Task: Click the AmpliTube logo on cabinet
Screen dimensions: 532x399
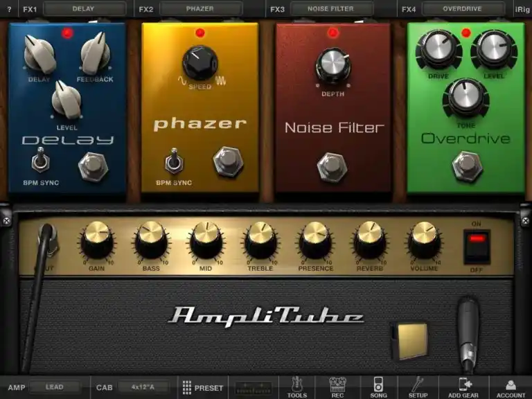Action: pos(266,317)
